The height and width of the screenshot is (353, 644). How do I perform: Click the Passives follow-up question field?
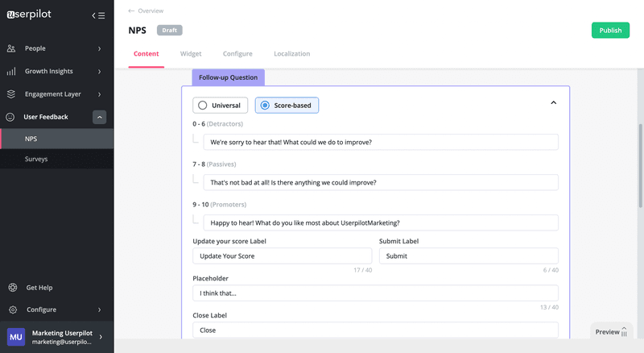tap(381, 182)
